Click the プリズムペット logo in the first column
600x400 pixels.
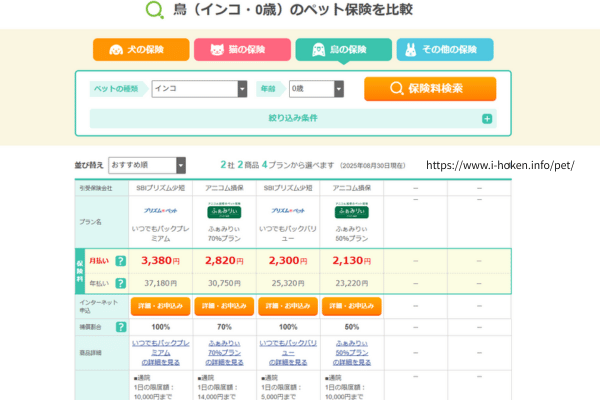click(160, 211)
